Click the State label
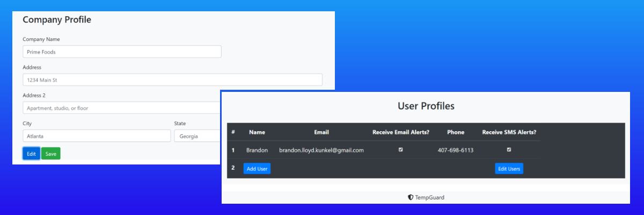 [x=180, y=124]
